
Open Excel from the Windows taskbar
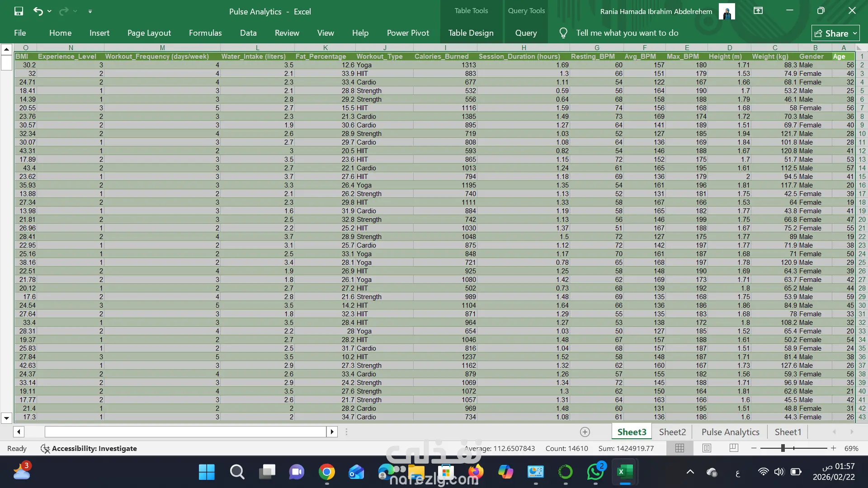[x=625, y=472]
